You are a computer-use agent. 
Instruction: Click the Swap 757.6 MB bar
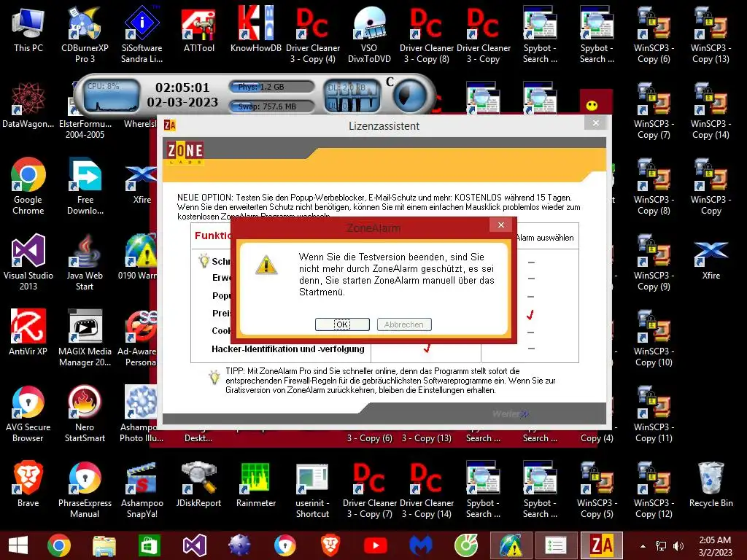272,106
